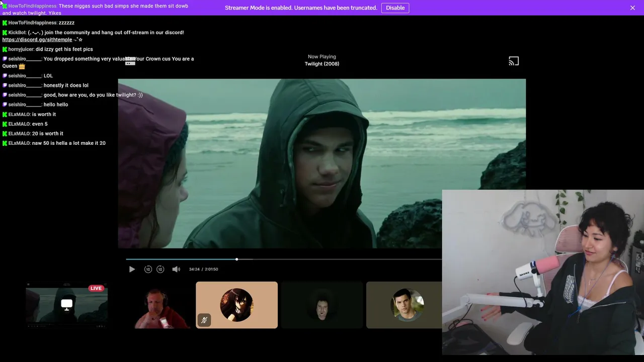This screenshot has width=644, height=362.
Task: Click the streamer webcam overlay
Action: click(x=543, y=272)
